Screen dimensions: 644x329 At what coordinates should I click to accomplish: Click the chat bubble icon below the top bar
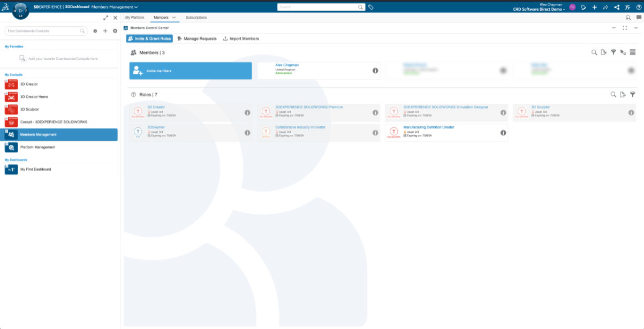639,18
